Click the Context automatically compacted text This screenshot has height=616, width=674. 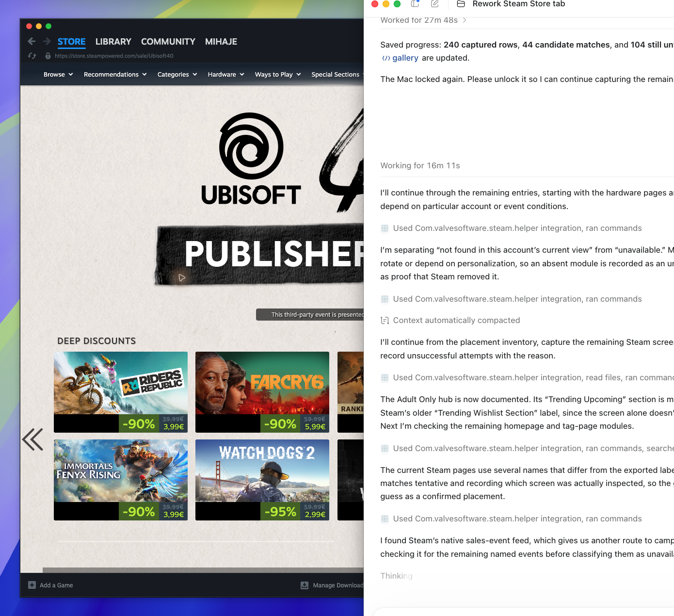click(x=456, y=320)
